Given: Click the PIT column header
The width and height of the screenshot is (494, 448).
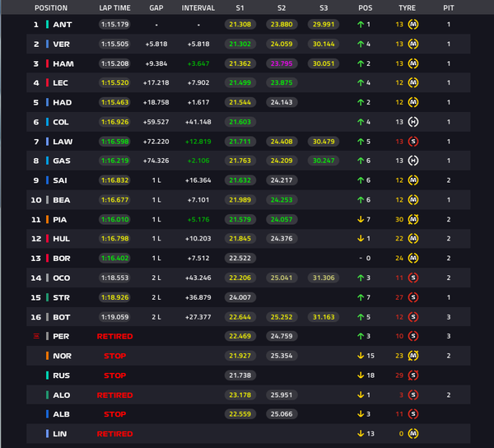Looking at the screenshot, I should [x=449, y=8].
